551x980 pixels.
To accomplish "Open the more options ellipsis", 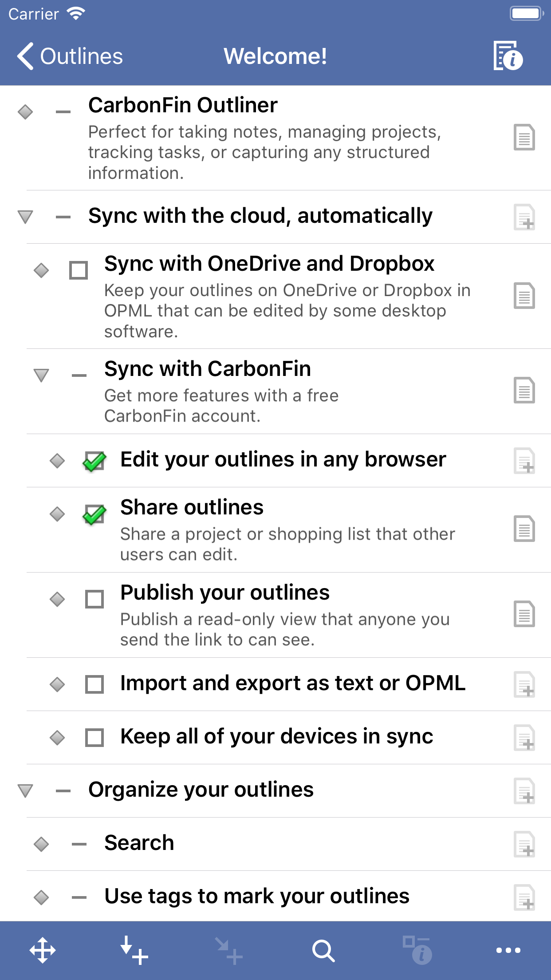I will tap(508, 950).
